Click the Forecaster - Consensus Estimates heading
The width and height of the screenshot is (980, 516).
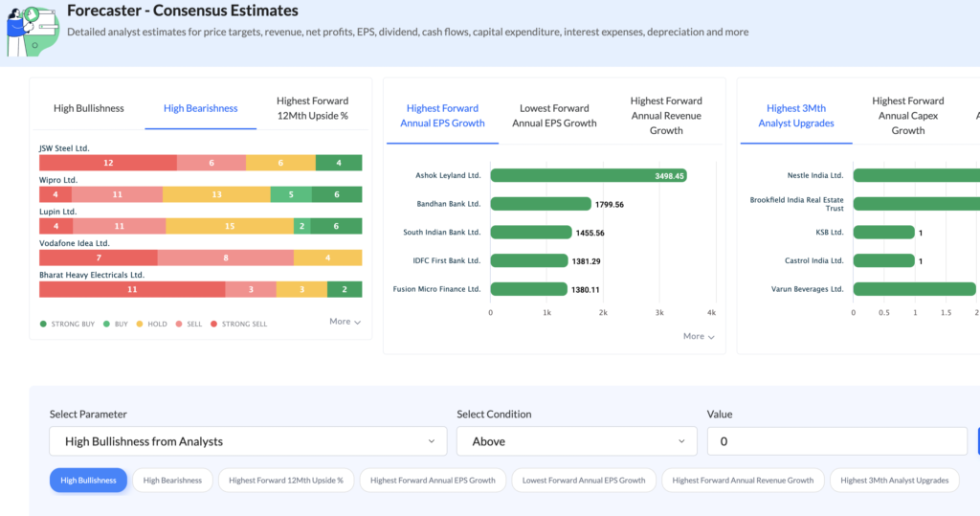[183, 11]
